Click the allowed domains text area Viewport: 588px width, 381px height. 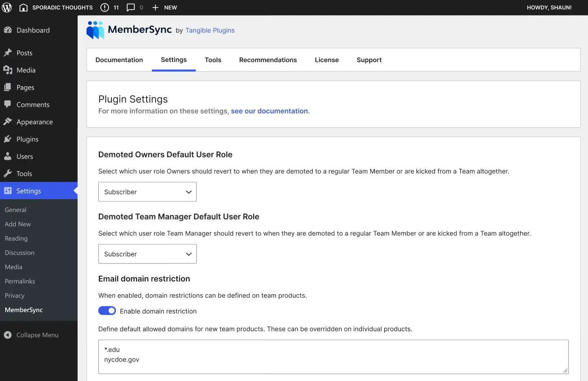(333, 356)
